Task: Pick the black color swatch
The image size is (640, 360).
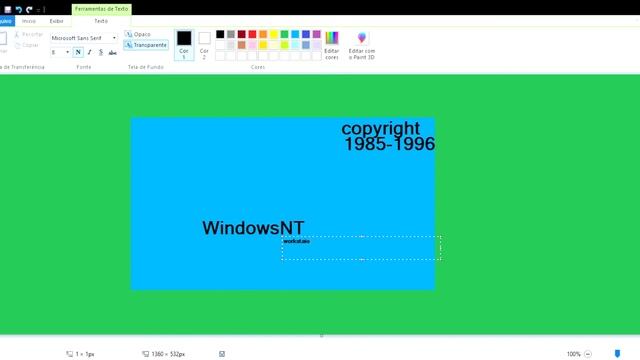Action: (220, 34)
